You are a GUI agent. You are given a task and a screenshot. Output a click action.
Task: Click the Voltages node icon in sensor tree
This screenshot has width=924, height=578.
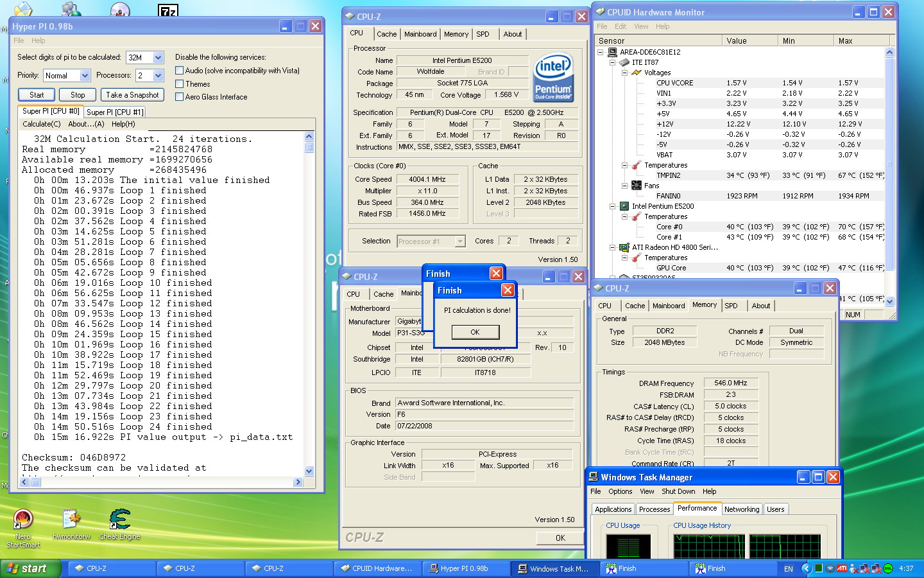(636, 73)
